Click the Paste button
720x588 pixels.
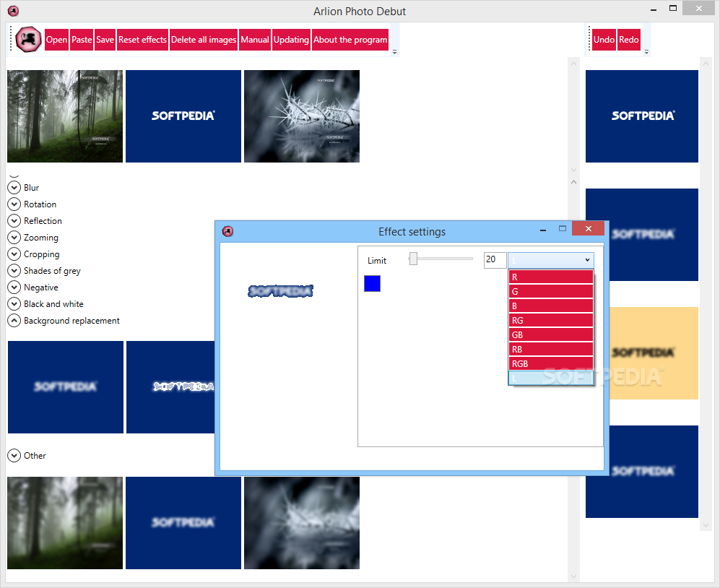[82, 40]
